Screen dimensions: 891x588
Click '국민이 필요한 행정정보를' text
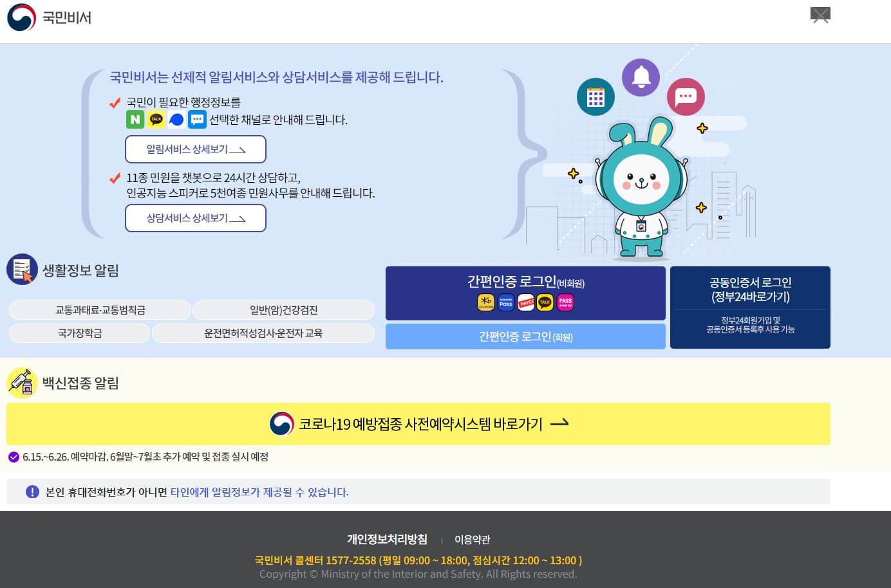pyautogui.click(x=183, y=102)
